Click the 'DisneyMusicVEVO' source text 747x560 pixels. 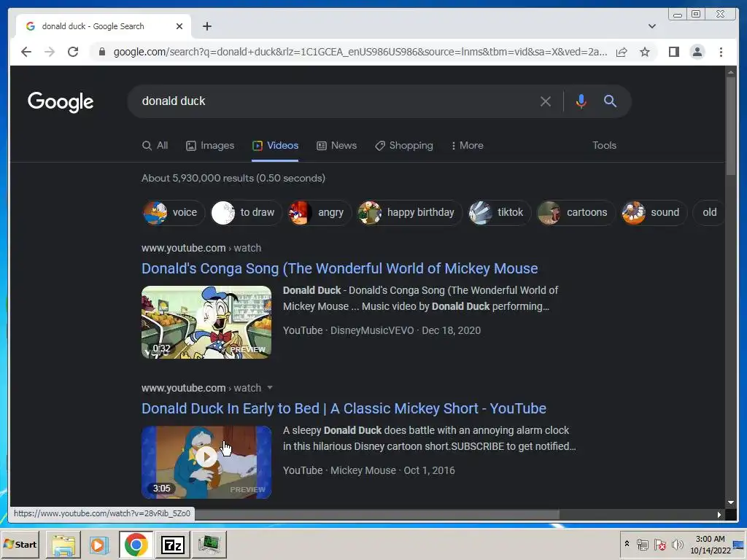pos(372,330)
